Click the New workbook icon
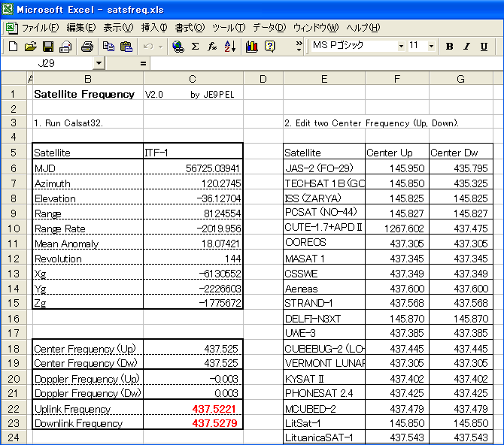This screenshot has height=445, width=504. click(x=14, y=47)
